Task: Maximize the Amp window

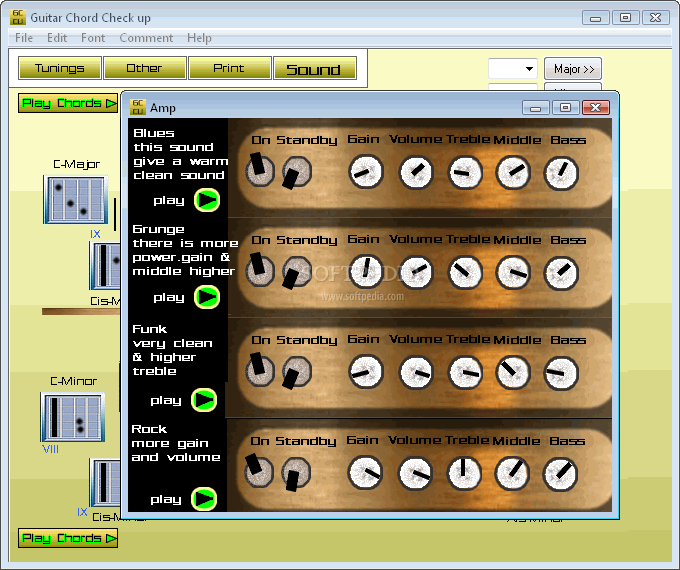Action: tap(566, 107)
